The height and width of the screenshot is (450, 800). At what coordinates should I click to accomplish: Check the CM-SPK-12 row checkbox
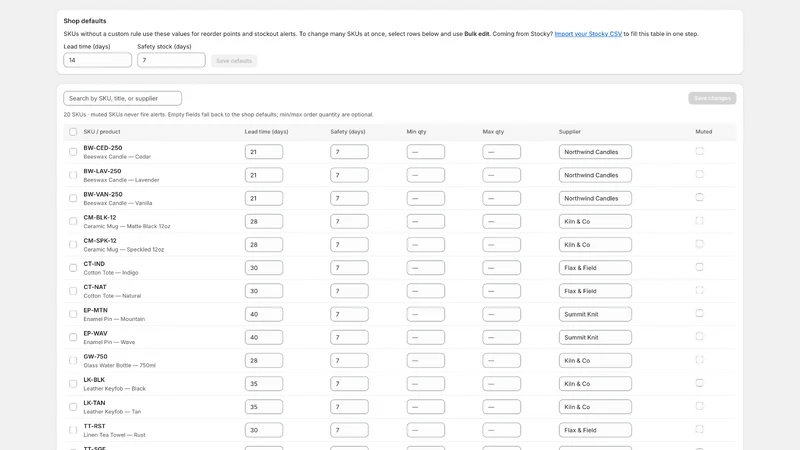tap(73, 244)
